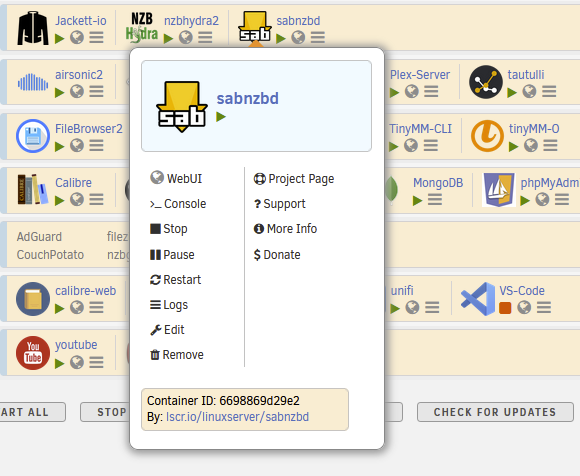This screenshot has width=580, height=476.
Task: Open nzbhydra2 globe WebUI icon
Action: coord(186,37)
